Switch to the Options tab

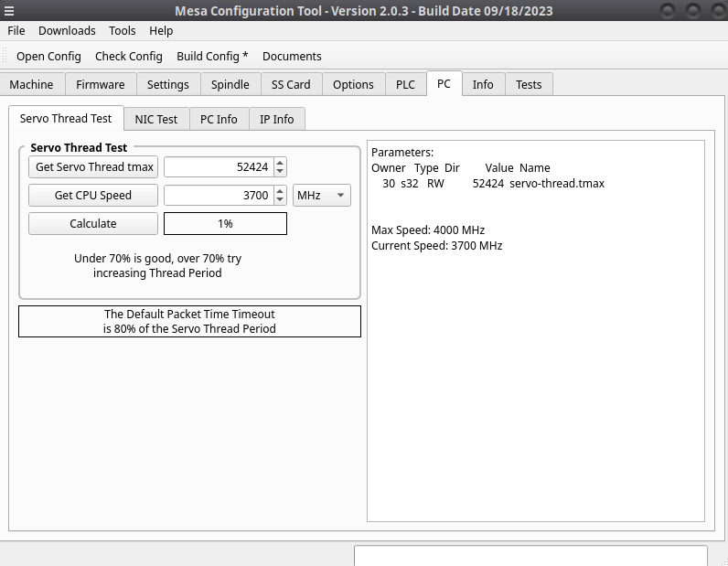click(353, 84)
